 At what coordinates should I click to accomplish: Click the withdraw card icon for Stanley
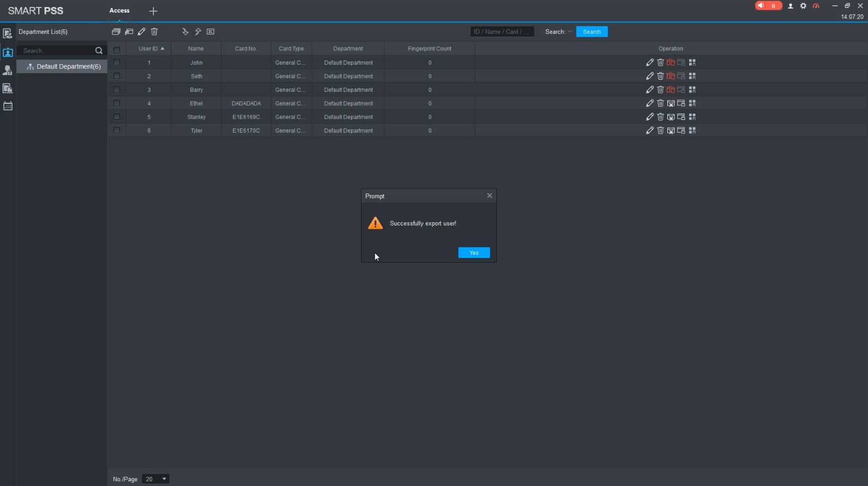671,117
